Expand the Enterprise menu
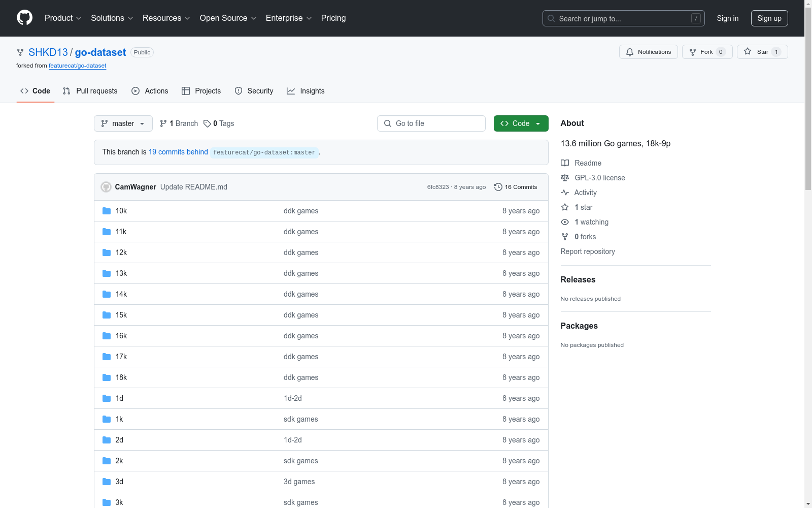The height and width of the screenshot is (508, 812). pyautogui.click(x=289, y=18)
